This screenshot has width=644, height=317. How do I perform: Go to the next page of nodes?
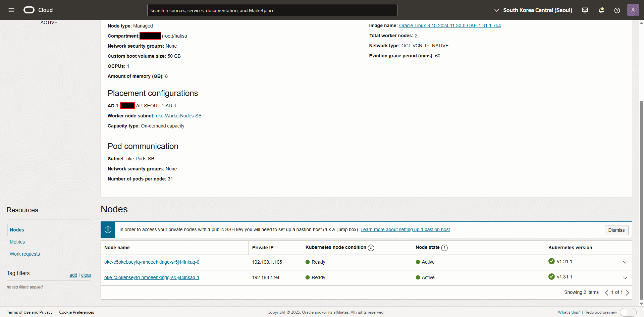click(628, 293)
